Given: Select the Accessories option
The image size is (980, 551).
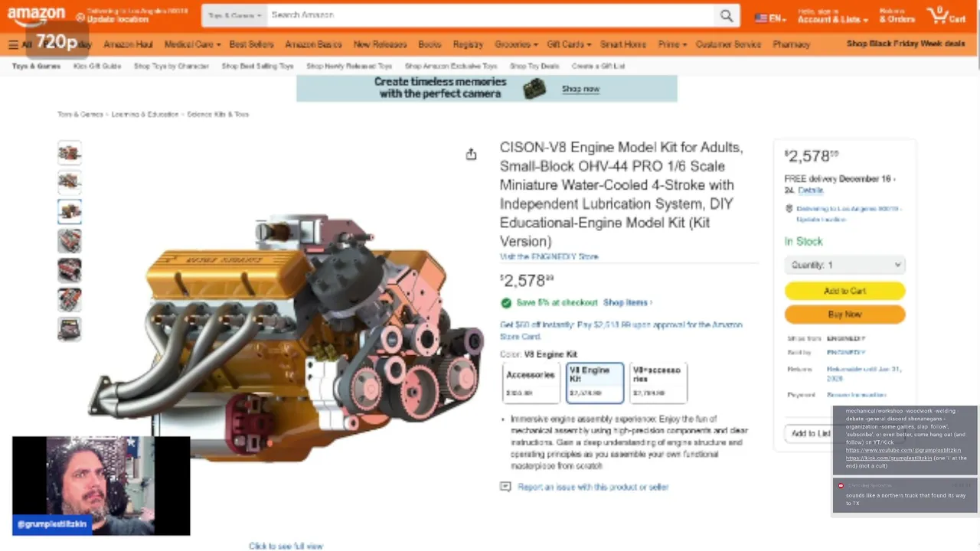Looking at the screenshot, I should tap(531, 383).
